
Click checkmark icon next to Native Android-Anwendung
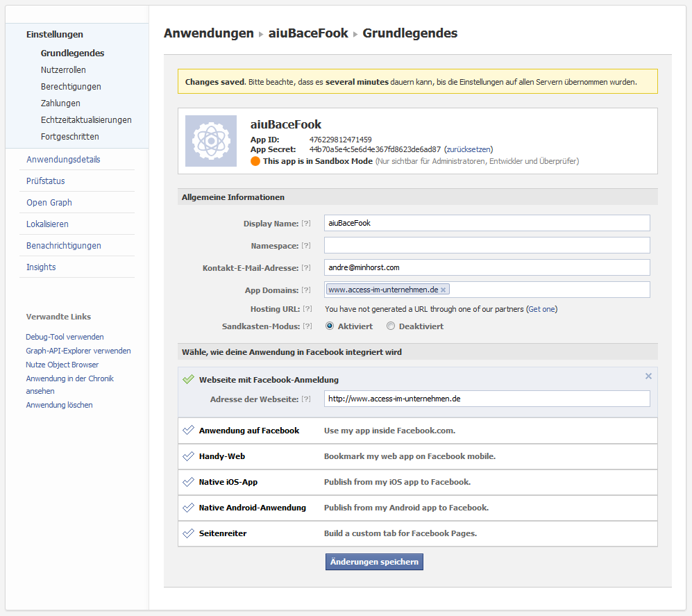click(189, 507)
